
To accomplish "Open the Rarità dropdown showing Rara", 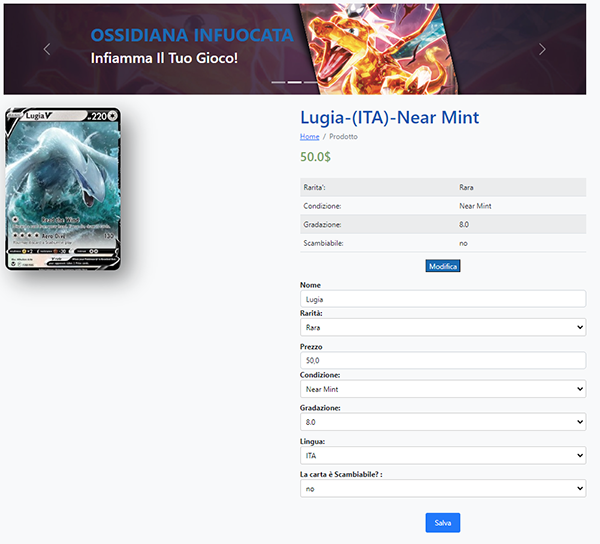I will (x=443, y=327).
